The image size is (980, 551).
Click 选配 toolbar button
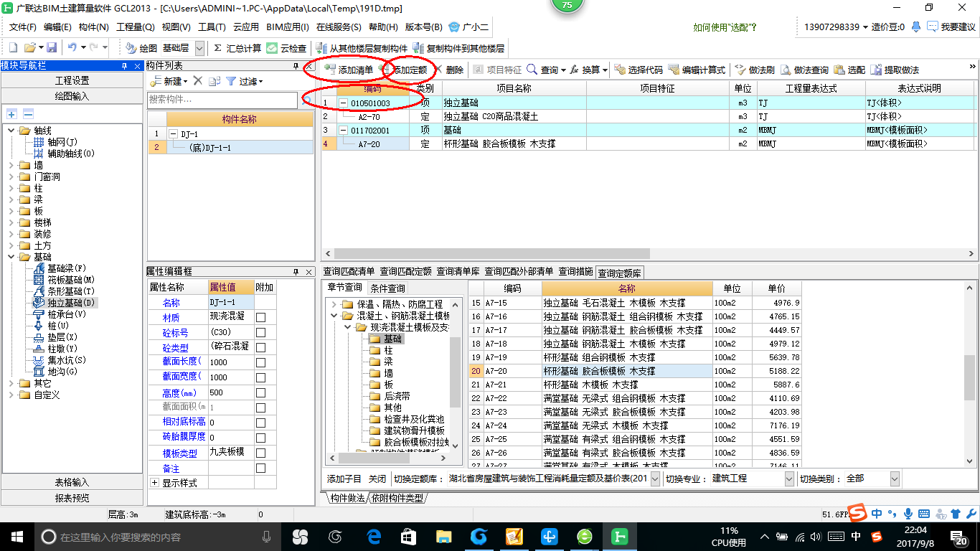tap(849, 70)
